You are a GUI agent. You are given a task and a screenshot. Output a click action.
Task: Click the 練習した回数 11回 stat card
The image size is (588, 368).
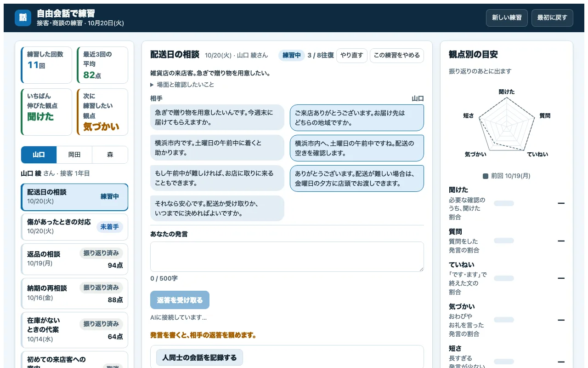click(x=46, y=65)
